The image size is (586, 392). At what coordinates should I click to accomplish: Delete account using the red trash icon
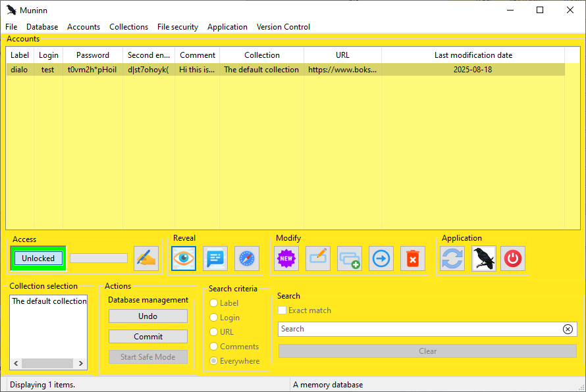pos(413,258)
